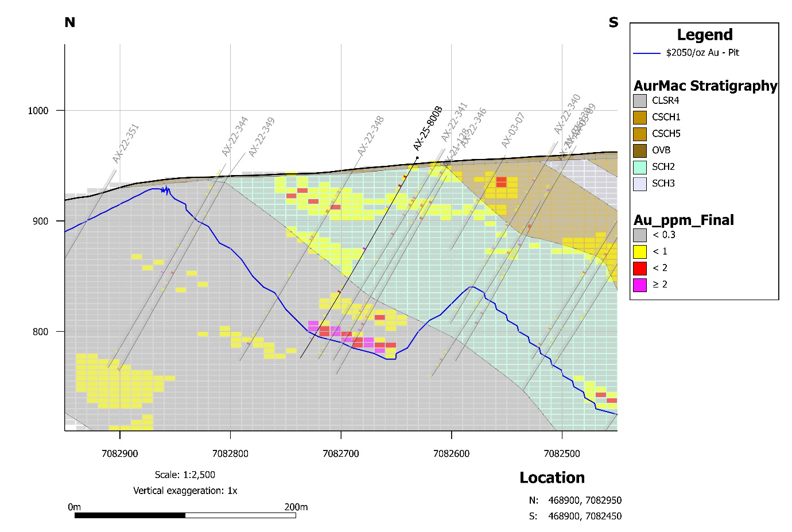Image resolution: width=792 pixels, height=532 pixels.
Task: Click the CLSR4 gray legend swatch
Action: 639,101
